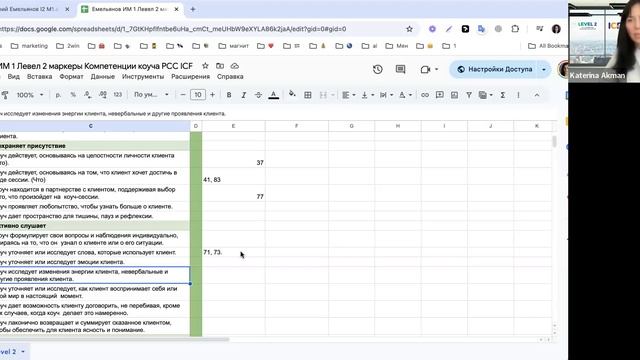Open the Вид menu
Viewport: 640px width, 360px height.
(x=13, y=76)
